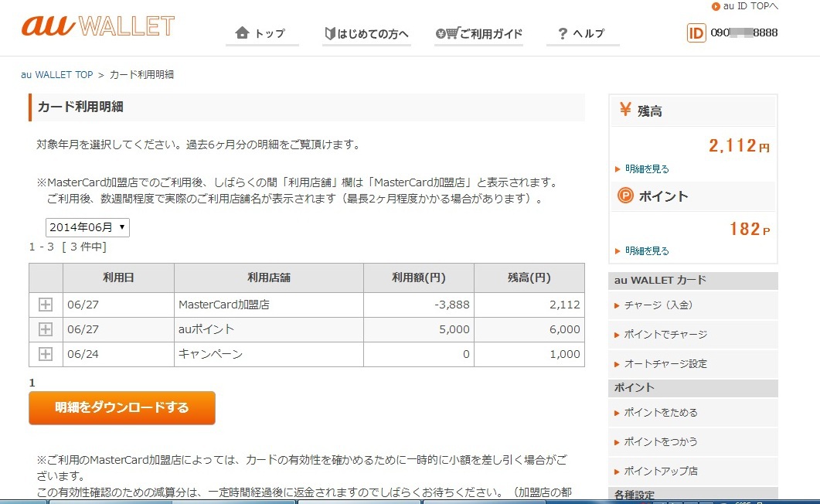This screenshot has height=504, width=820.
Task: Click the 各種設定 section header
Action: coord(693,493)
